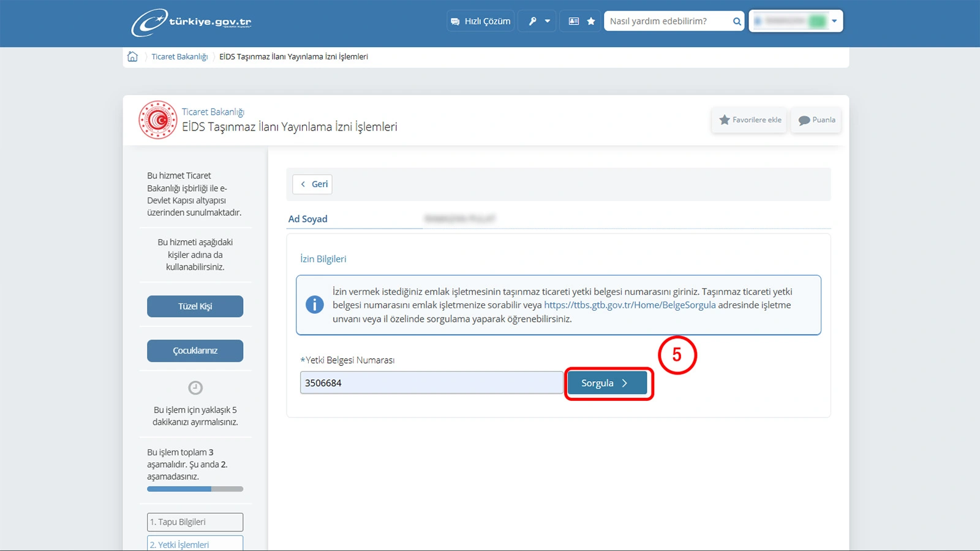Open step '1. Tapu Bilgileri'
Viewport: 980px width, 551px height.
[x=195, y=522]
